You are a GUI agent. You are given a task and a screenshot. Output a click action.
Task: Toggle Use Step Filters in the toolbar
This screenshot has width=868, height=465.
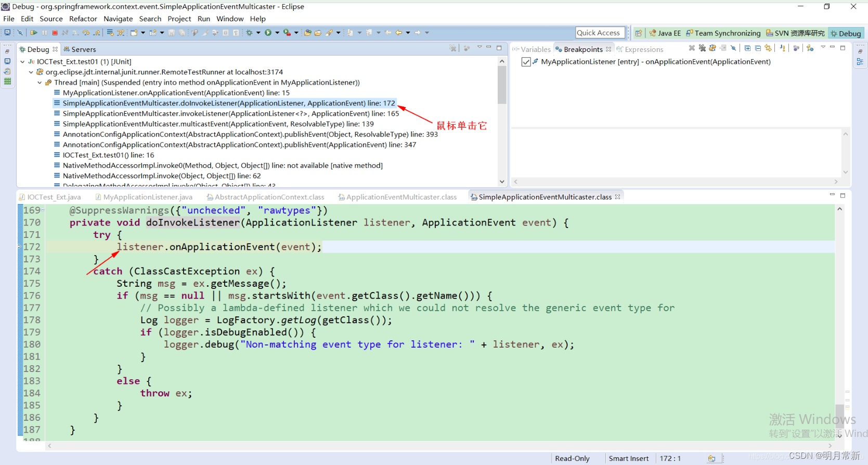pos(120,33)
